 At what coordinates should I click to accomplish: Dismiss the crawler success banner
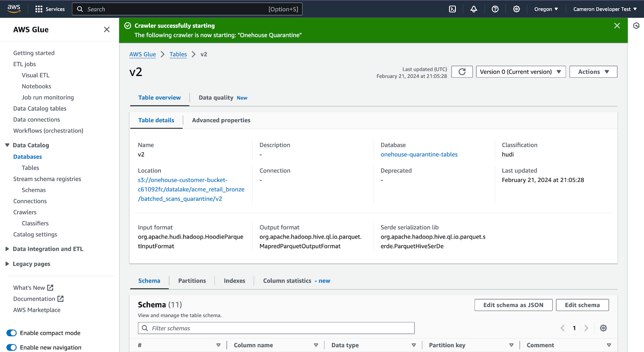[x=617, y=26]
